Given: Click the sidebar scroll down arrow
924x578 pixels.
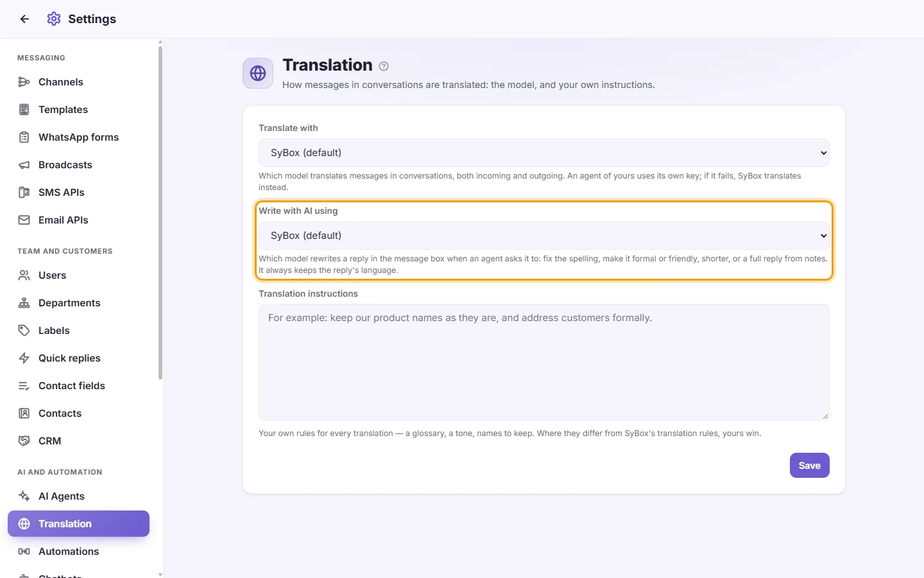Looking at the screenshot, I should coord(160,574).
